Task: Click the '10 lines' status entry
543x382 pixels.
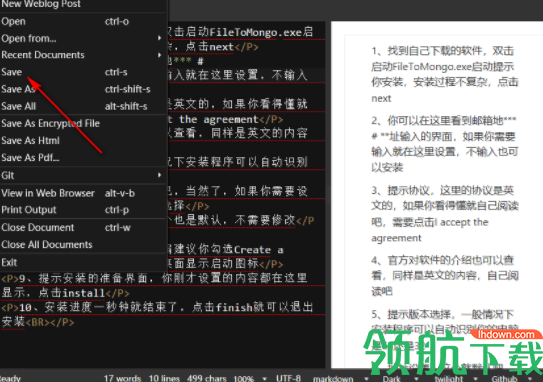Action: click(164, 378)
